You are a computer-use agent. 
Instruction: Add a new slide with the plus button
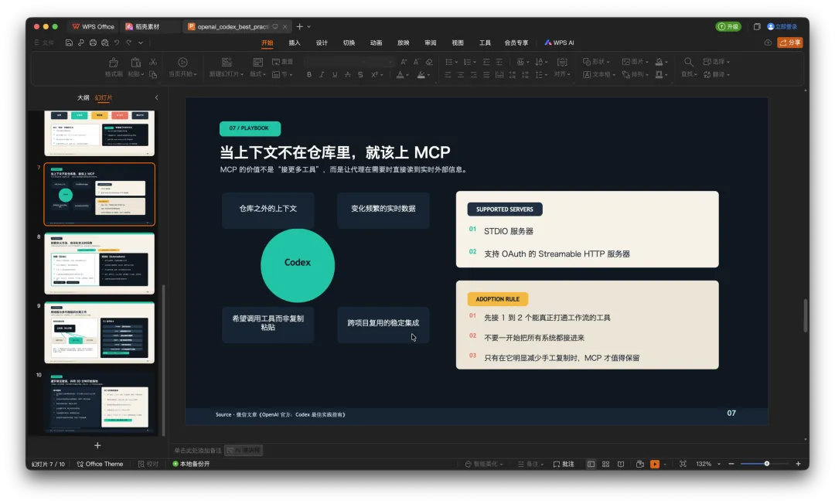pyautogui.click(x=97, y=445)
